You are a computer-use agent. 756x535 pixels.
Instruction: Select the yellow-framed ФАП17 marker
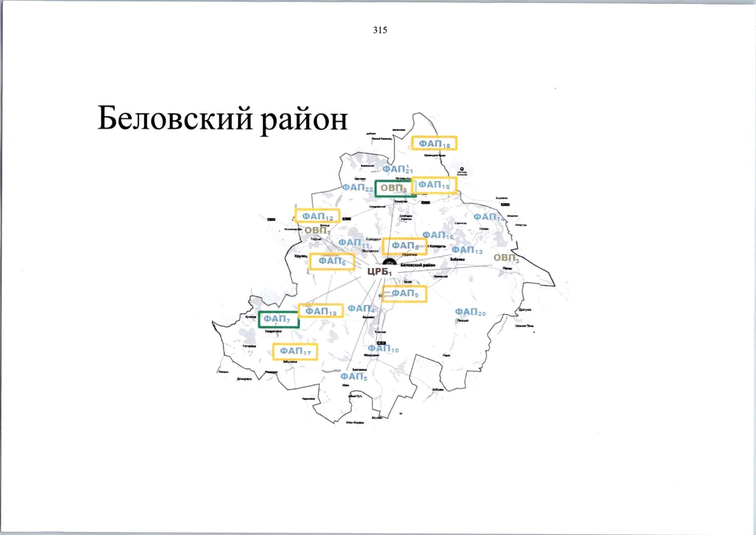[x=295, y=351]
